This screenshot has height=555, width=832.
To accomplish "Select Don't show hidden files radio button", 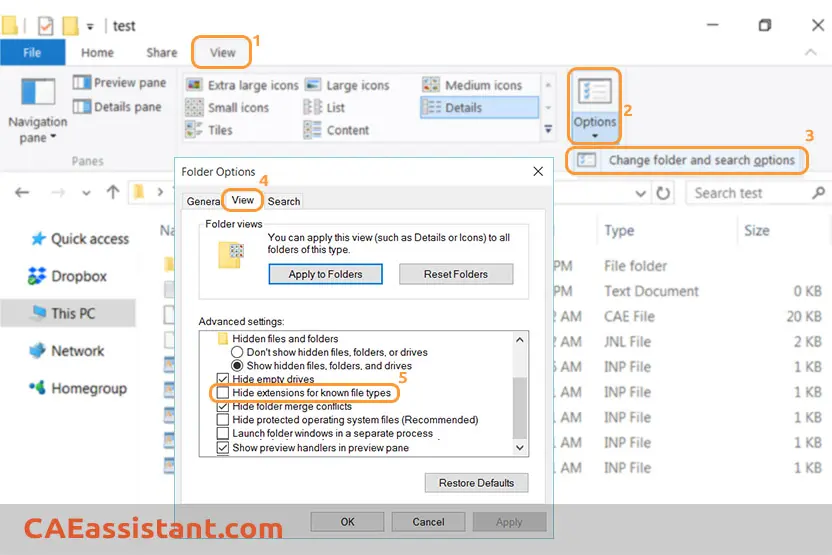I will [237, 352].
